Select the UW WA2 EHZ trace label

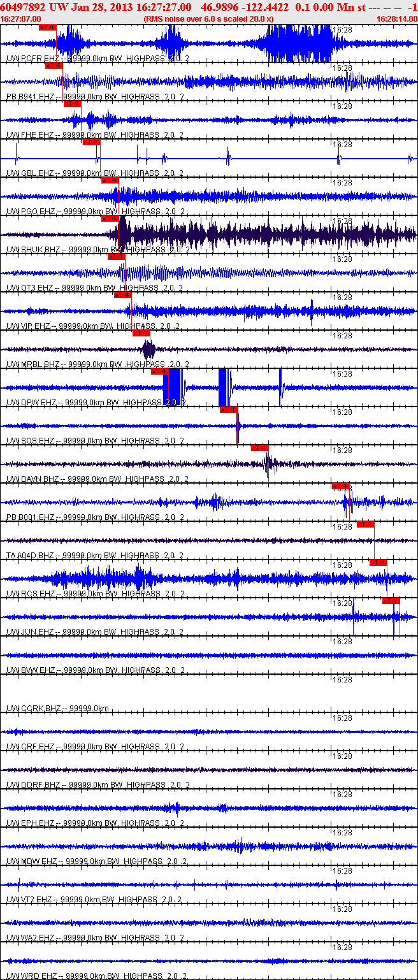coord(95,938)
